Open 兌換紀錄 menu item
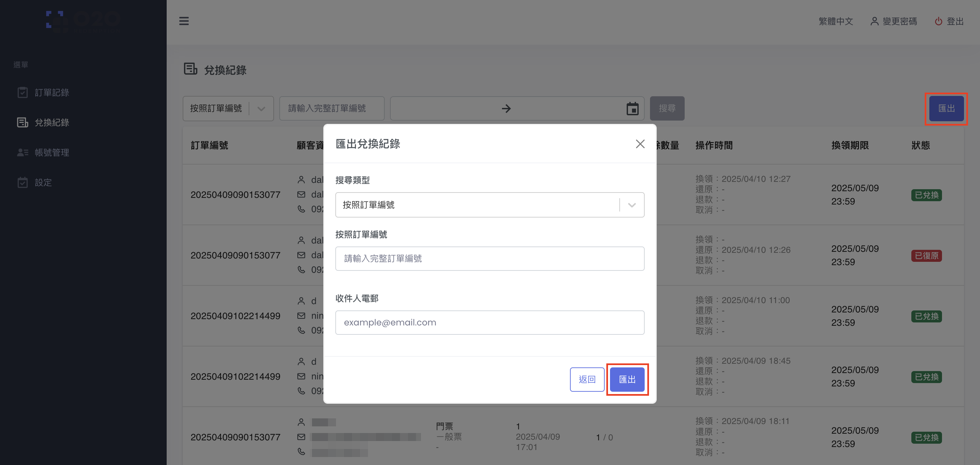The height and width of the screenshot is (465, 980). [x=52, y=123]
